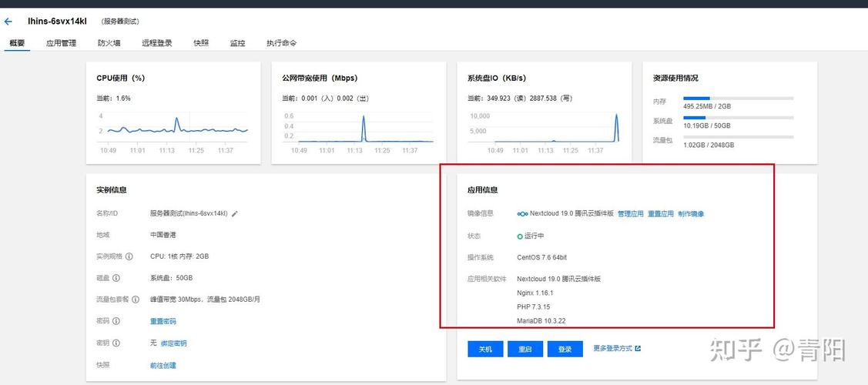Click the 10.19GB / 50GB disk value
The image size is (868, 385).
pos(707,126)
